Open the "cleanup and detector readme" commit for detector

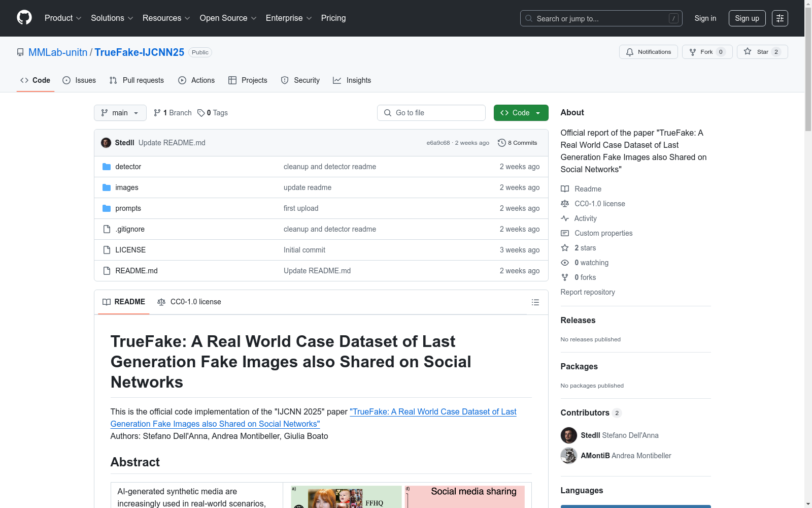330,167
